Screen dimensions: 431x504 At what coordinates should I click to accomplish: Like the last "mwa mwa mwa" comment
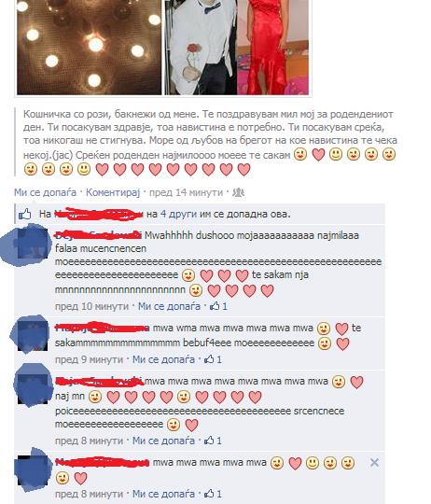point(163,494)
